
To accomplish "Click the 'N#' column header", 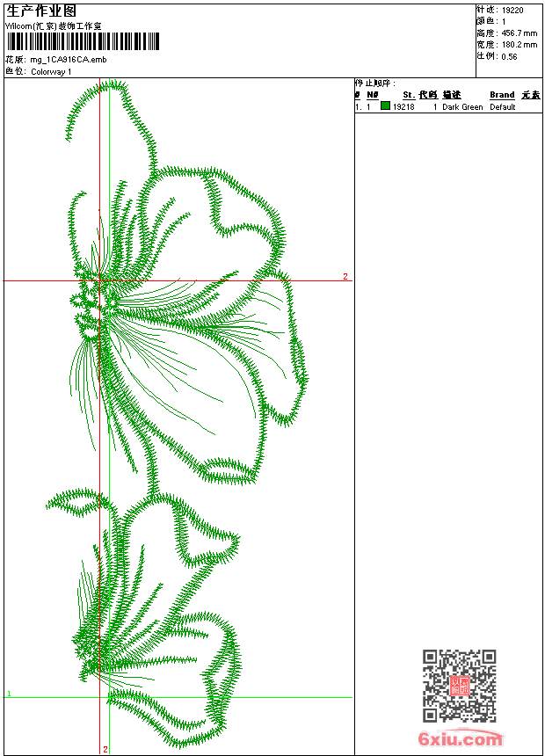I will [373, 95].
